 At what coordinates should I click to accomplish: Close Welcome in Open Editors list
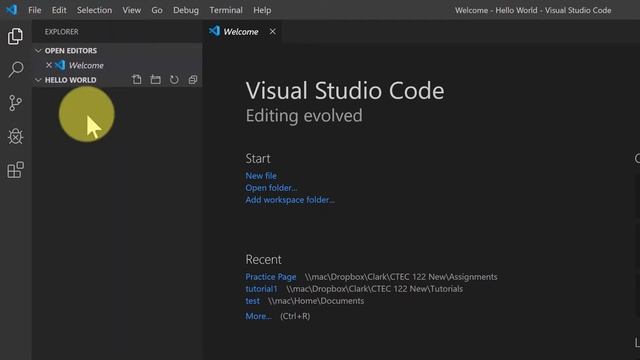(x=49, y=65)
